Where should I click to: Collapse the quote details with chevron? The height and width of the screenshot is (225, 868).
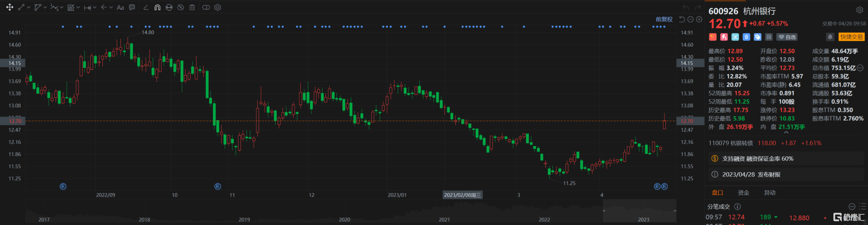(x=786, y=133)
